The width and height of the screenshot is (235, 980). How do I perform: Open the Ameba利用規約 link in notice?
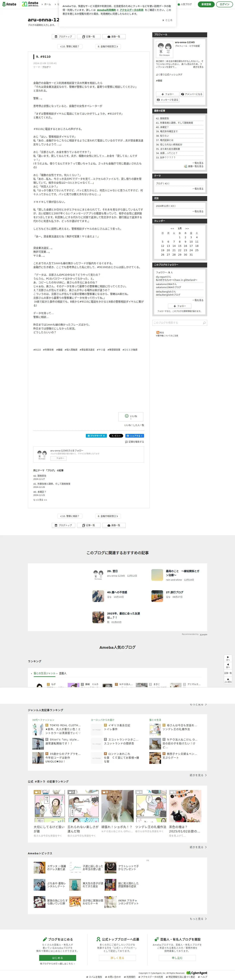[x=106, y=10]
